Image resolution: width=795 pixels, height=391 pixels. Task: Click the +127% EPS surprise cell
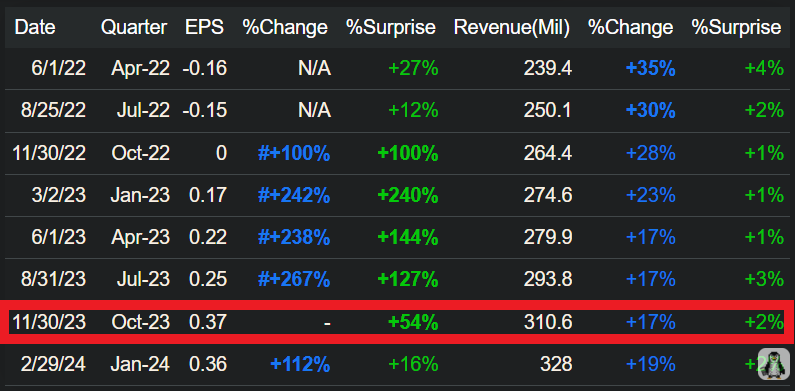pyautogui.click(x=408, y=279)
